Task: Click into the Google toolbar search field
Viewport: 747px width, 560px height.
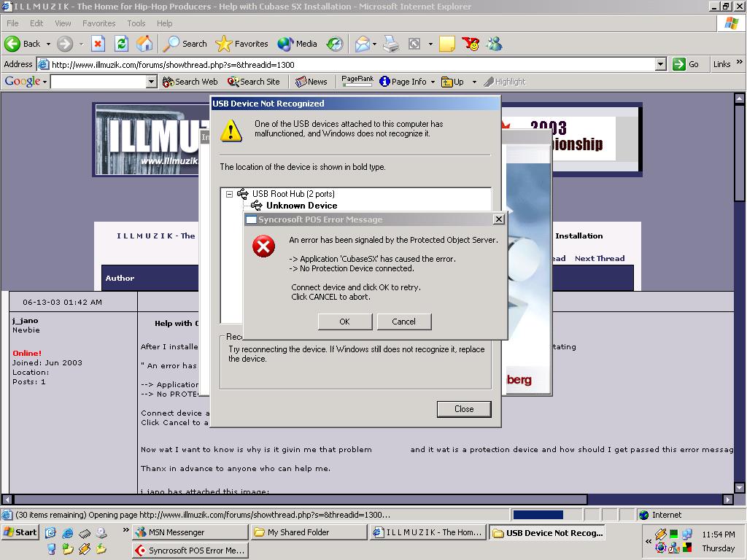Action: point(98,82)
